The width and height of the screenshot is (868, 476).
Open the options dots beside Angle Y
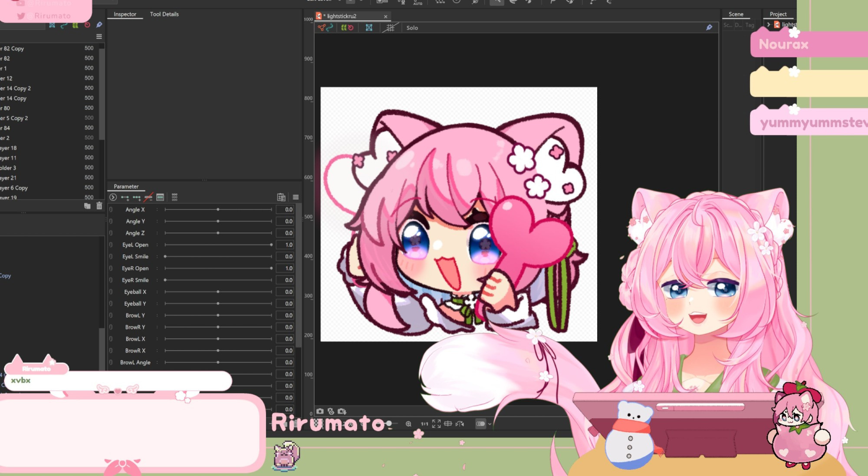(x=157, y=221)
